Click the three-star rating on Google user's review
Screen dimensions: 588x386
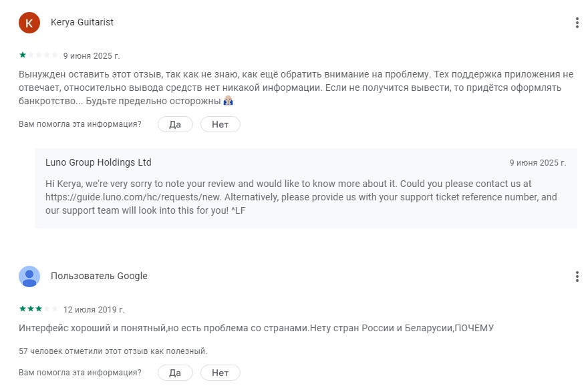click(38, 309)
